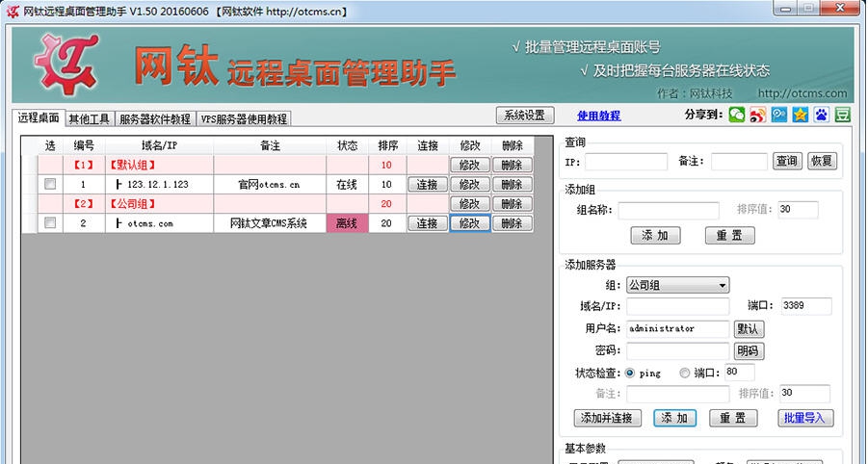This screenshot has height=464, width=868.
Task: Click the 批量导入 button
Action: coord(805,418)
